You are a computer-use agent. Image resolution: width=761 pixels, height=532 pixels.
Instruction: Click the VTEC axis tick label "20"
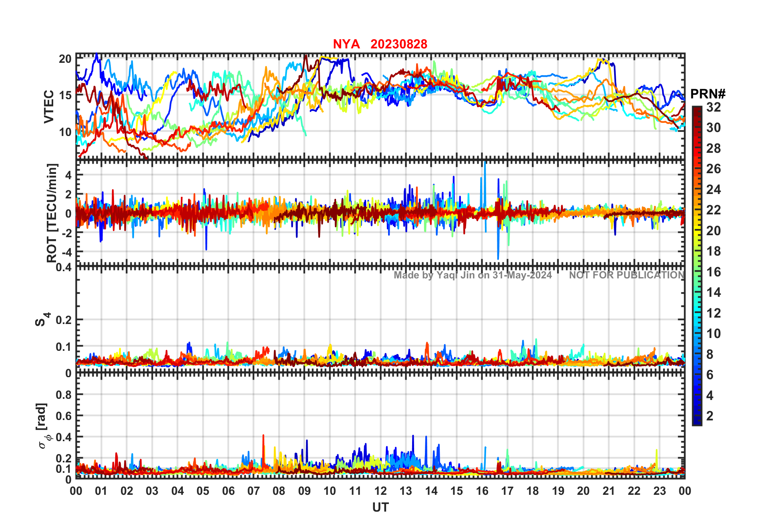(65, 59)
